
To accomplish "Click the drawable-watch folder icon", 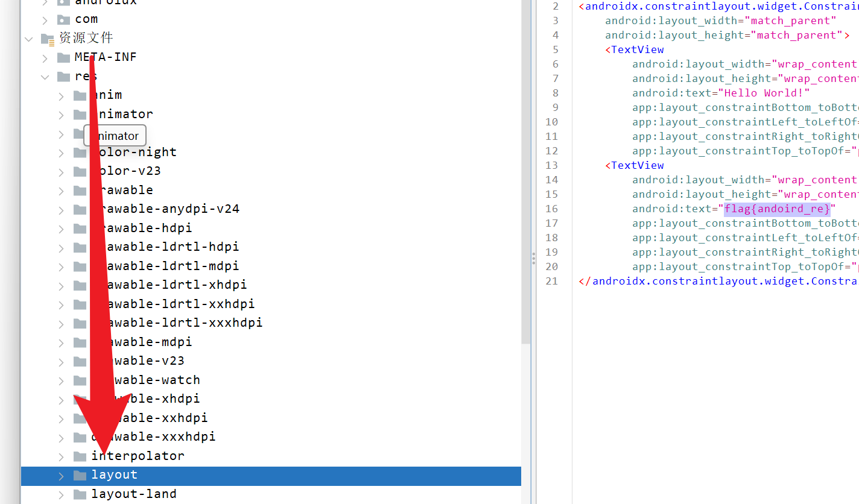I will [80, 380].
